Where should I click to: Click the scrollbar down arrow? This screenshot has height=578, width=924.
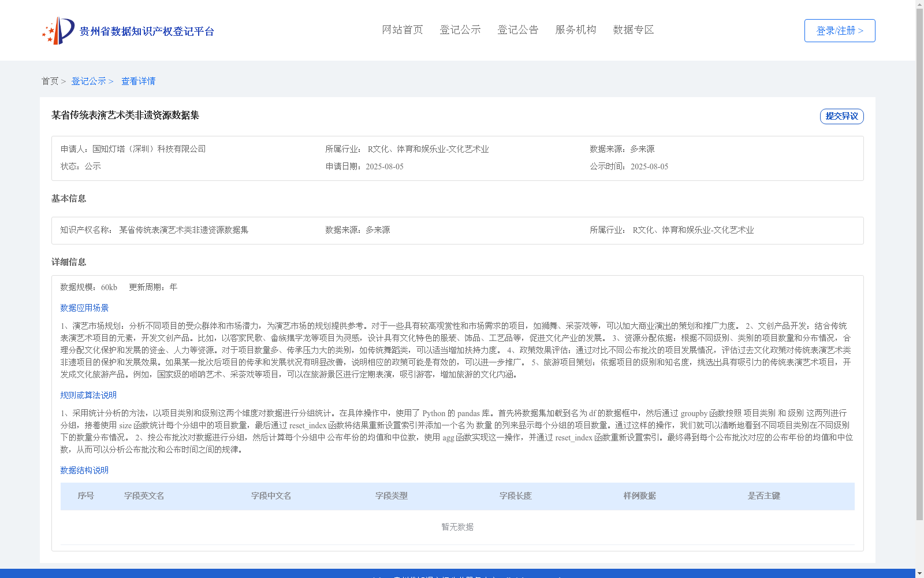coord(919,573)
